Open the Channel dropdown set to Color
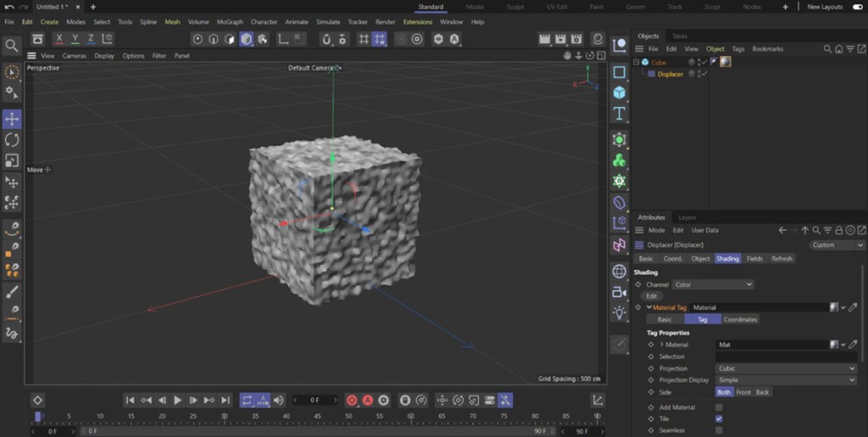This screenshot has width=868, height=437. click(712, 284)
